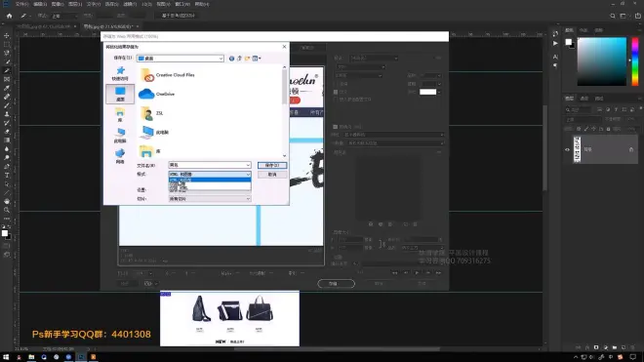Toggle the checkbox above embed color profile

point(336,92)
